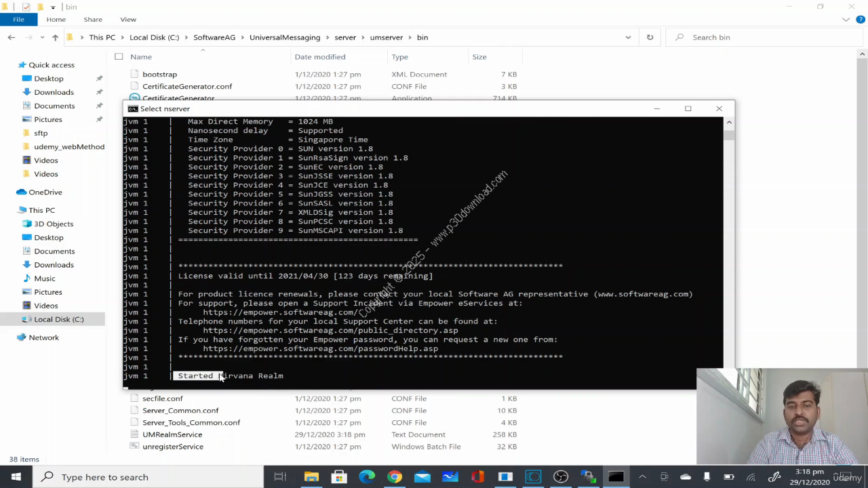Select Quick access in navigation pane
The image size is (868, 488).
(52, 65)
